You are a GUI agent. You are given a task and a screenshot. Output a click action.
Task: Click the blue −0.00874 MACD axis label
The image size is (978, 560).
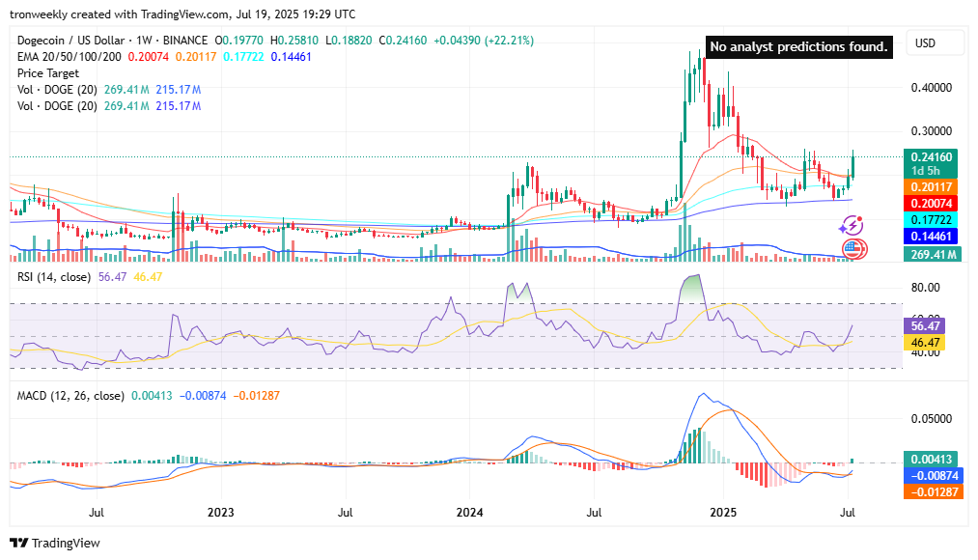[x=932, y=476]
